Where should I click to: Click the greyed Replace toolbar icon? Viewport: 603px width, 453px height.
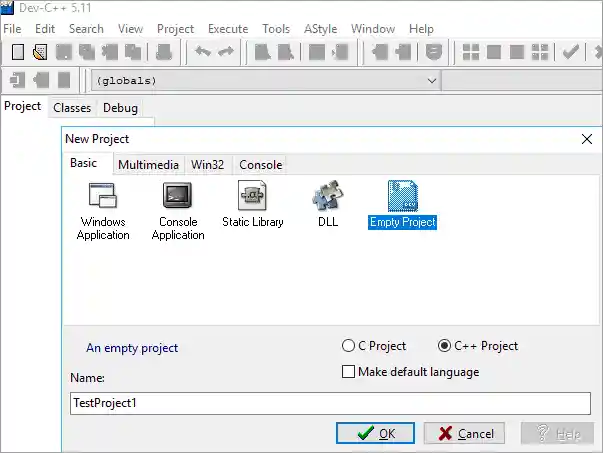(286, 52)
